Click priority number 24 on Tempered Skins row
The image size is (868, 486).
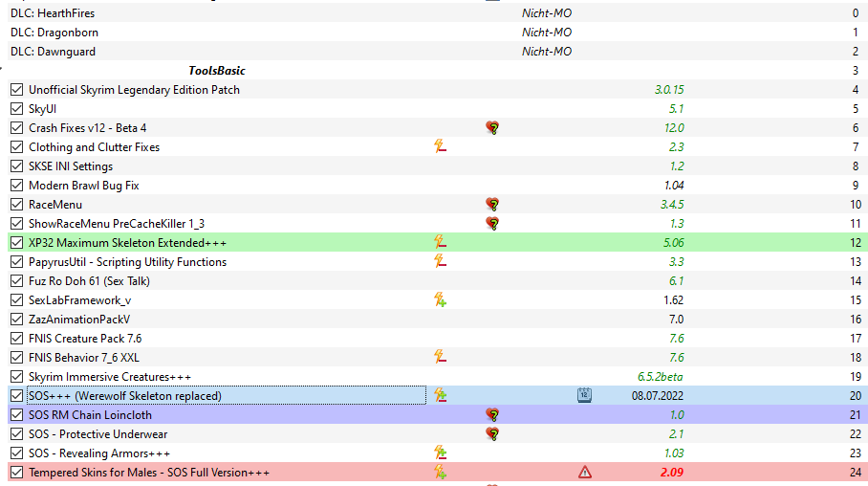coord(856,473)
